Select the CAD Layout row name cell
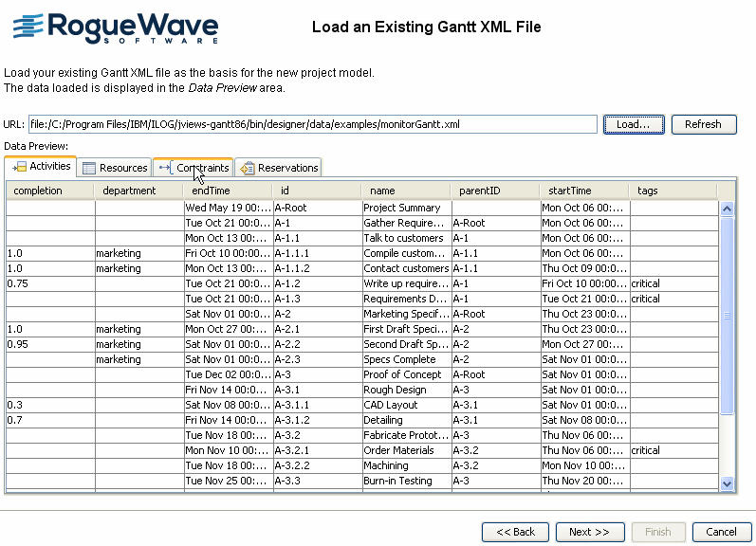Viewport: 756px width, 546px height. tap(406, 405)
